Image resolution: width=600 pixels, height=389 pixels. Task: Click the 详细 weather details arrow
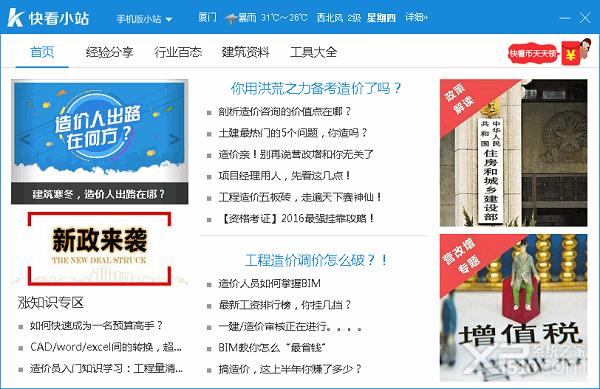pos(416,18)
